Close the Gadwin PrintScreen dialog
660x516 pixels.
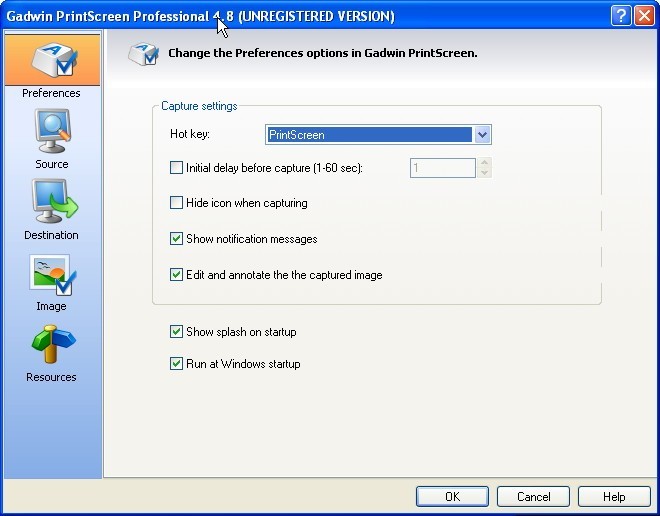click(x=644, y=16)
